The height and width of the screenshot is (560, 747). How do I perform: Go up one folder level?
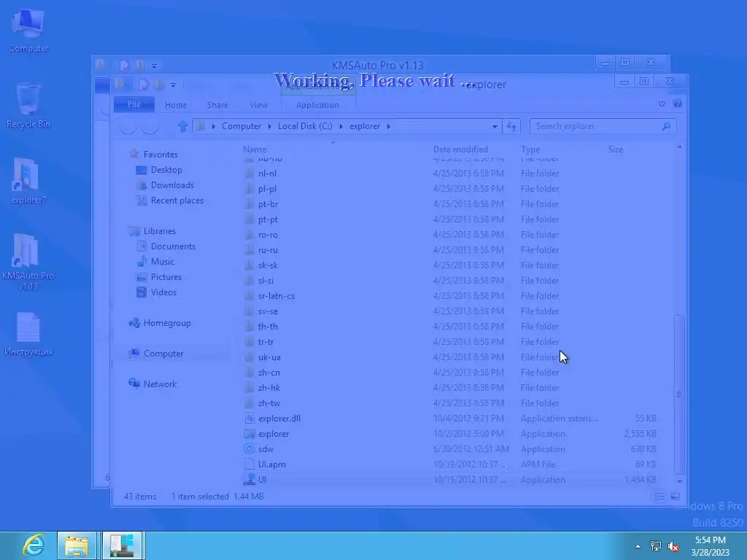coord(182,126)
